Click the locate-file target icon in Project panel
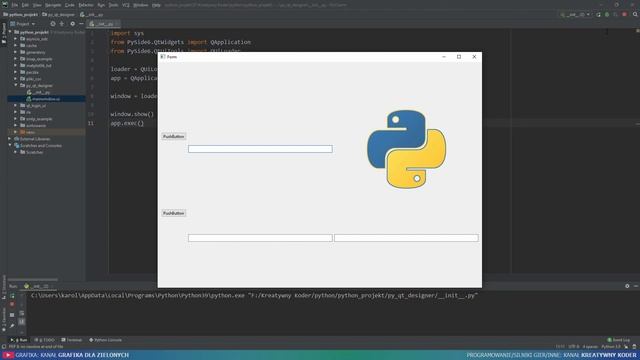 pos(53,24)
